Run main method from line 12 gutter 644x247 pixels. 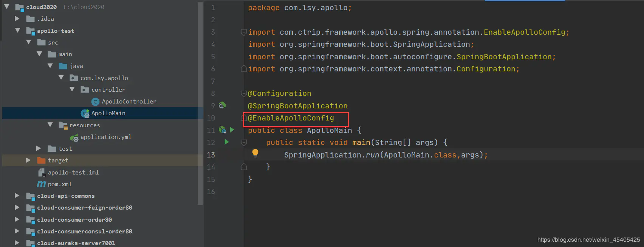pyautogui.click(x=227, y=142)
